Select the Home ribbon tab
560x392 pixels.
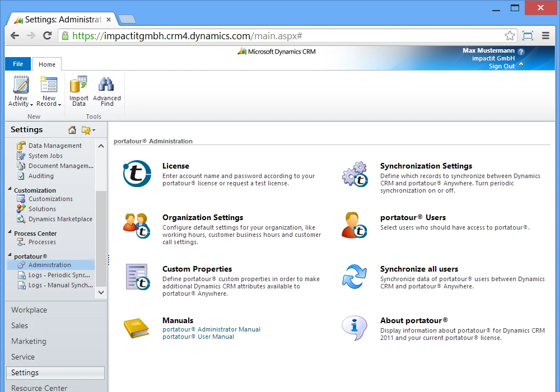pyautogui.click(x=47, y=64)
